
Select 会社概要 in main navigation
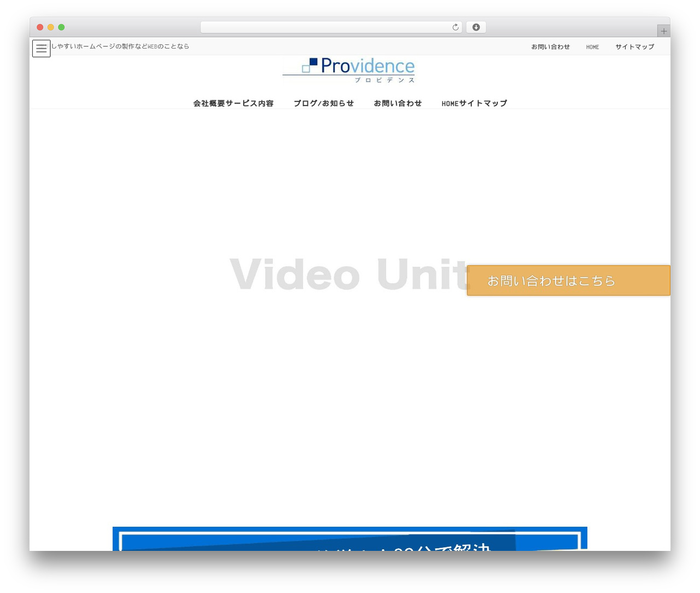209,103
